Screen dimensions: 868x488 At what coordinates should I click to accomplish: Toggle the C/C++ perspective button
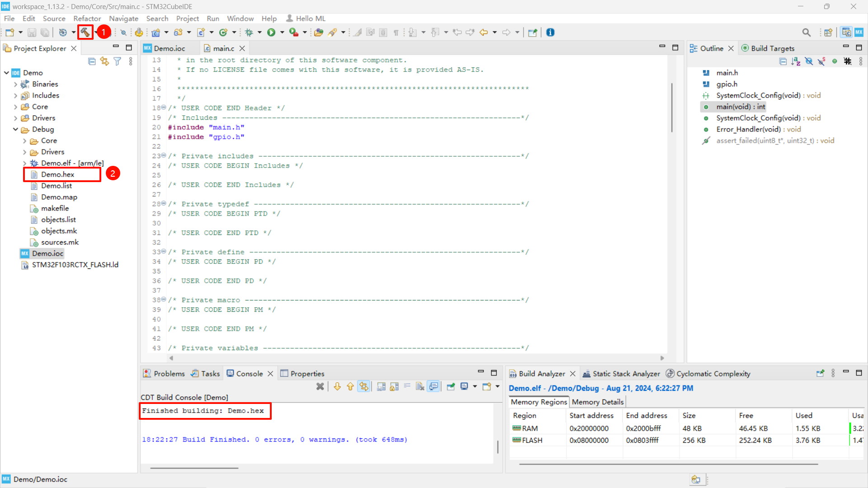(x=846, y=33)
